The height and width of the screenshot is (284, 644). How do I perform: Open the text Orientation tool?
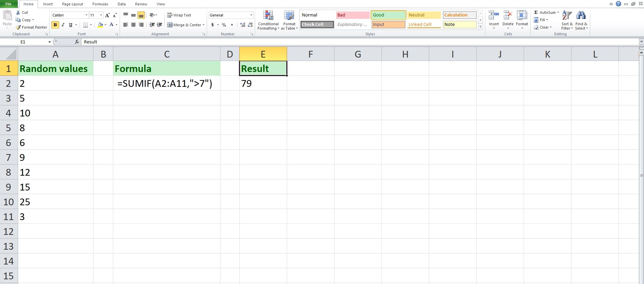[152, 15]
